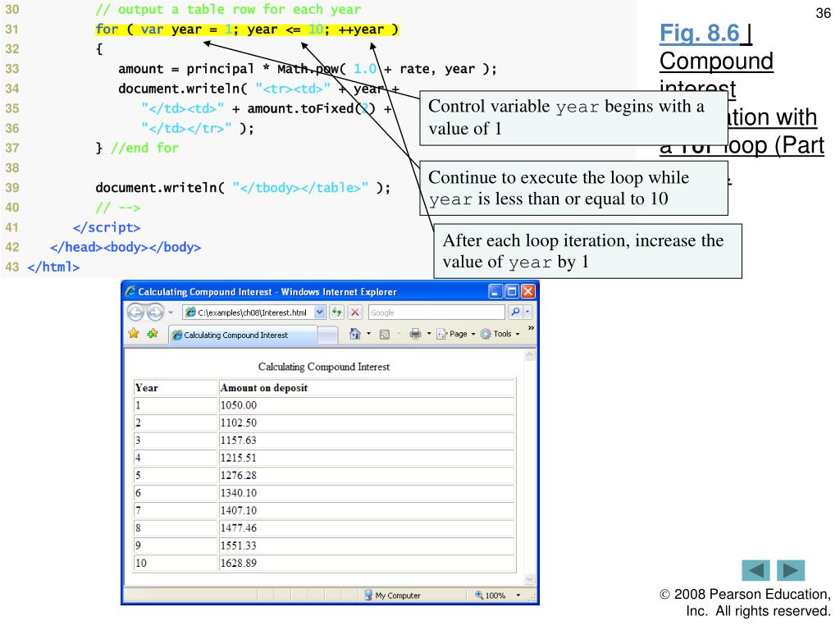Viewport: 840px width, 630px height.
Task: Click the 100% zoom level button
Action: tap(491, 596)
